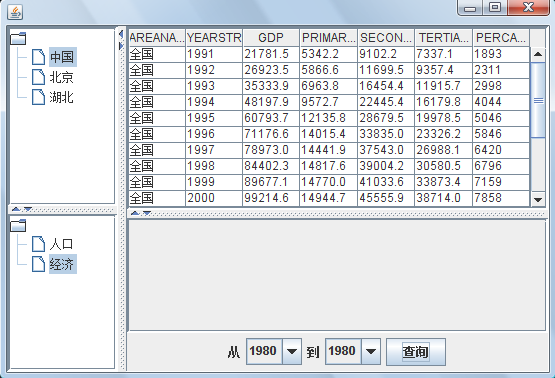This screenshot has height=378, width=555.
Task: Click the table scrollbar down arrow
Action: 538,200
